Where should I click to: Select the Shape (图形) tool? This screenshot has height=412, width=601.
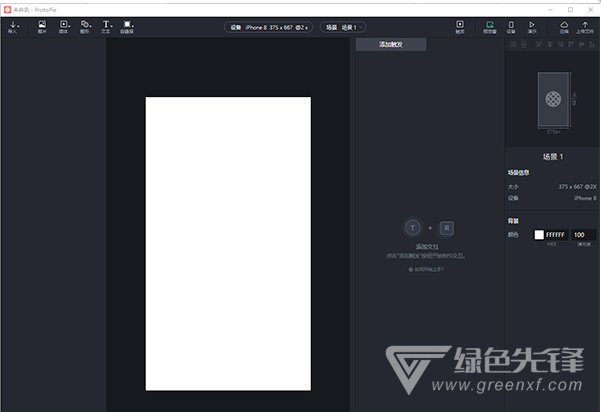pos(85,26)
